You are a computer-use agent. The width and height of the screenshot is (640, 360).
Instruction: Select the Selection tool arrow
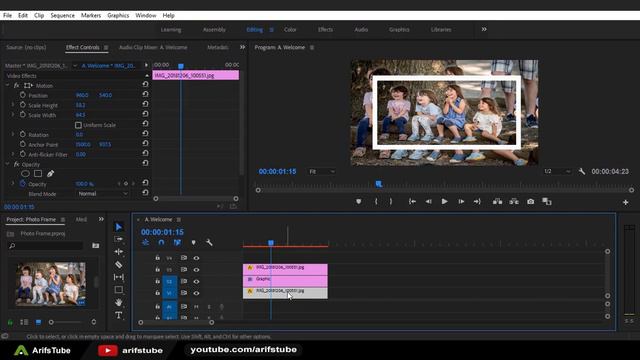pyautogui.click(x=119, y=227)
